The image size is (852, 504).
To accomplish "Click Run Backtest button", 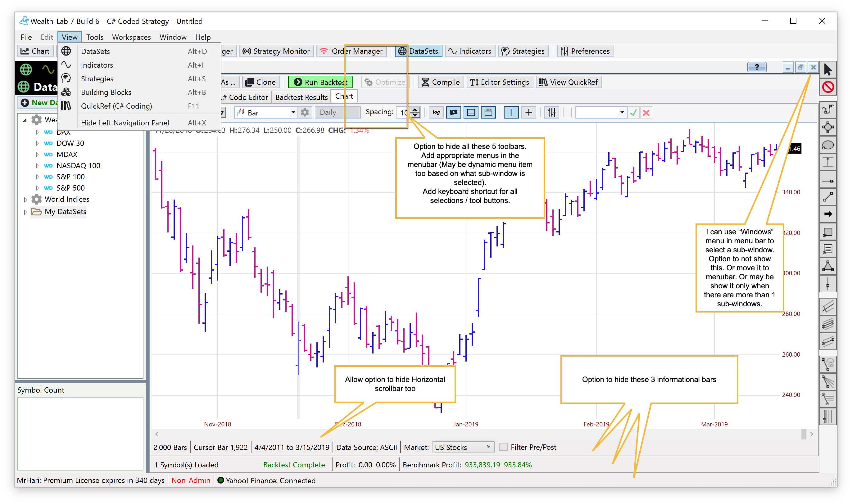I will click(320, 82).
